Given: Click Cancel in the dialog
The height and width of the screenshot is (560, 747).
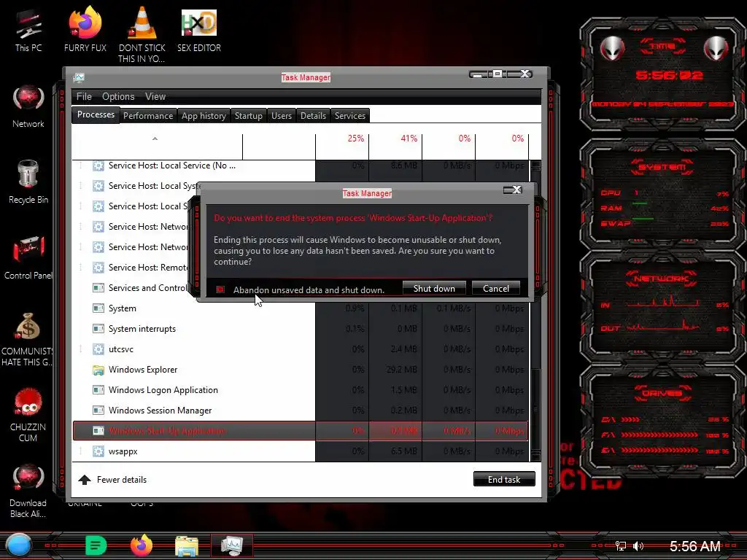Looking at the screenshot, I should coord(496,288).
